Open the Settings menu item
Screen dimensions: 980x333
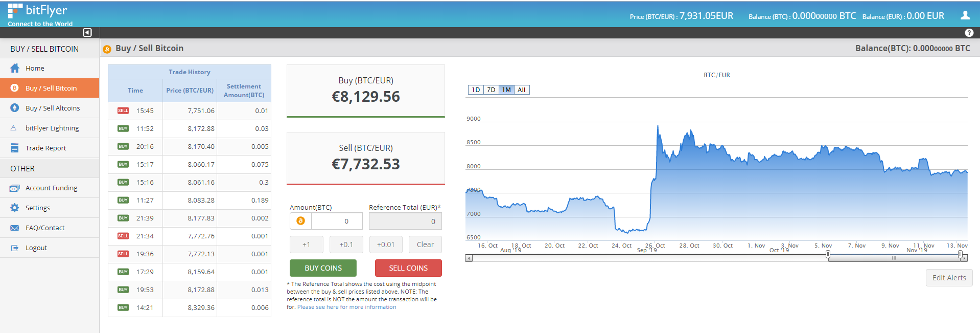tap(50, 208)
